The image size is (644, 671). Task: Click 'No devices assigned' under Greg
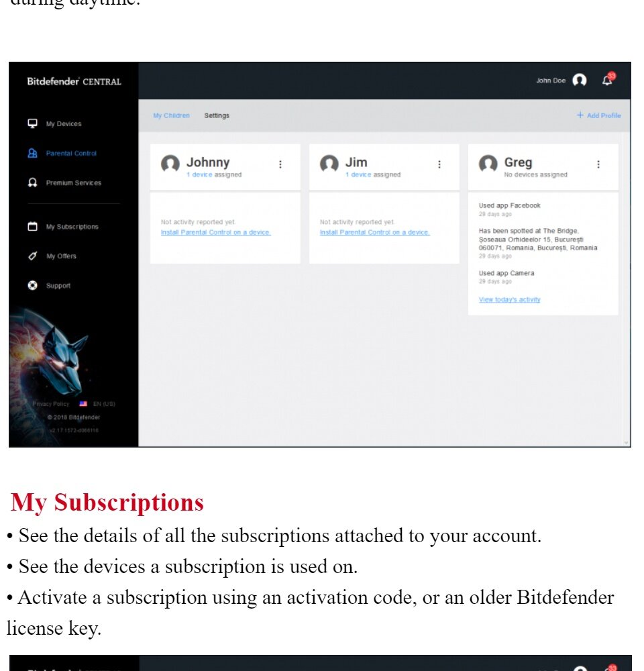[x=536, y=174]
